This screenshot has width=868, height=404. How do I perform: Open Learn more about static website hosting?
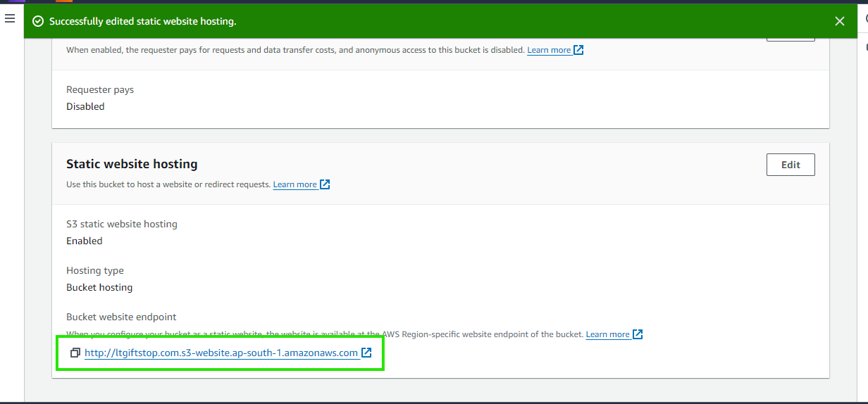295,184
